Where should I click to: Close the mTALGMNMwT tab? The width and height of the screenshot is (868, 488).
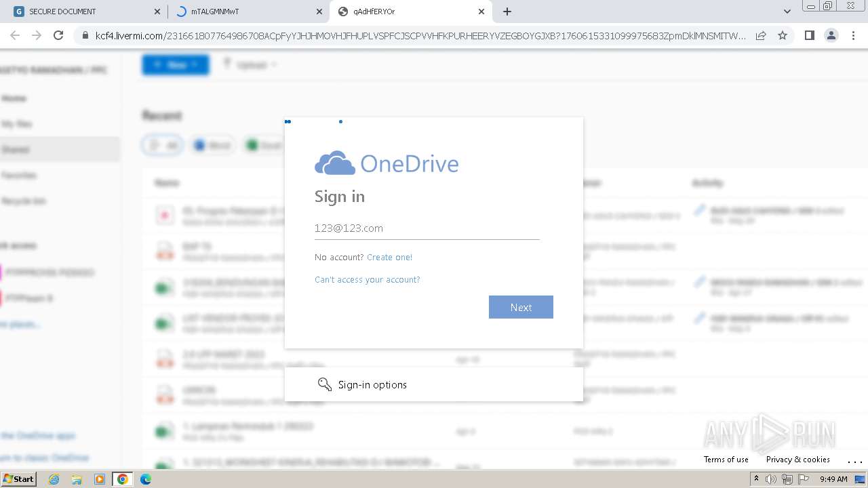319,12
